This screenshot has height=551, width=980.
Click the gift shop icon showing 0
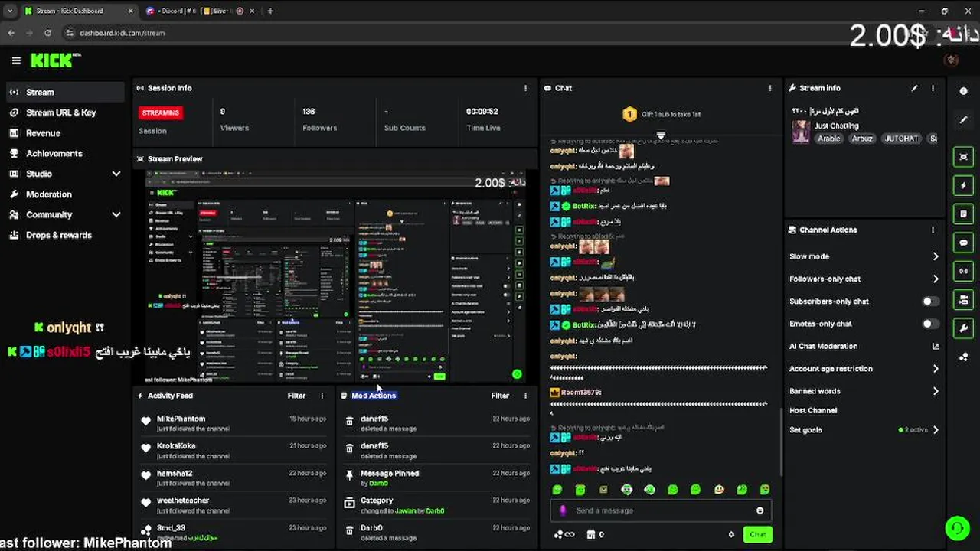click(x=594, y=535)
